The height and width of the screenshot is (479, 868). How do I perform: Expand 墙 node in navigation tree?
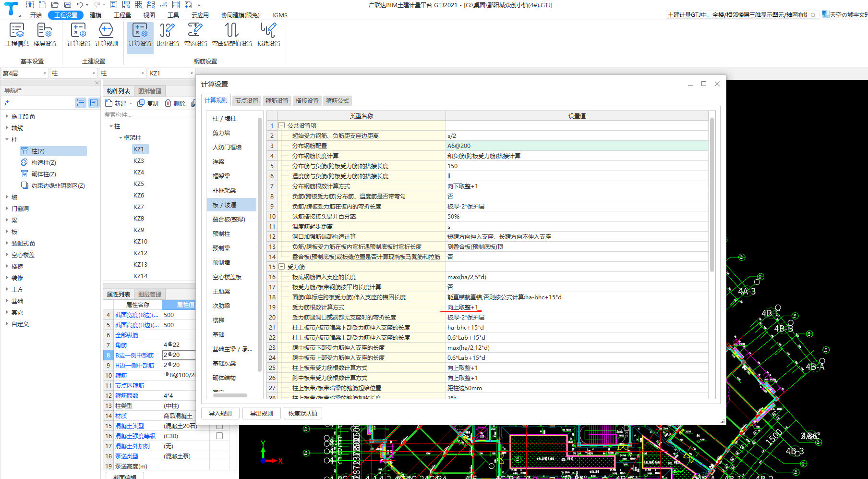(7, 197)
